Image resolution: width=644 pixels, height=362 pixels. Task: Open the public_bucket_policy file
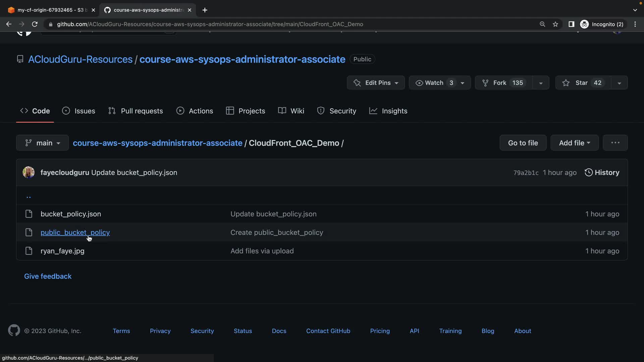click(75, 232)
